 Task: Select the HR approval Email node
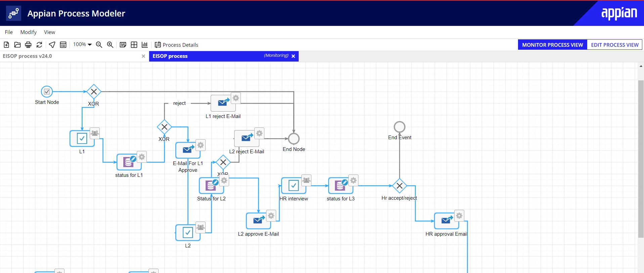click(446, 221)
